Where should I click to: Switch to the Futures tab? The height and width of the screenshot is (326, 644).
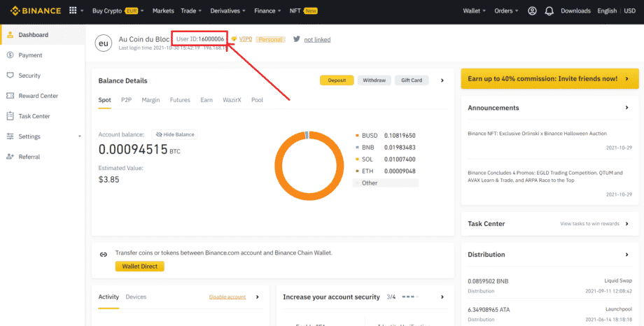pyautogui.click(x=180, y=100)
